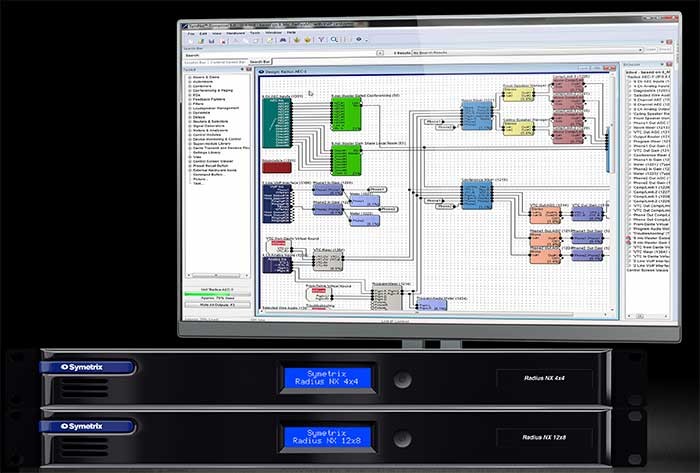Screen dimensions: 700x473
Task: Click the DSP usage green progress bar
Action: [x=217, y=295]
